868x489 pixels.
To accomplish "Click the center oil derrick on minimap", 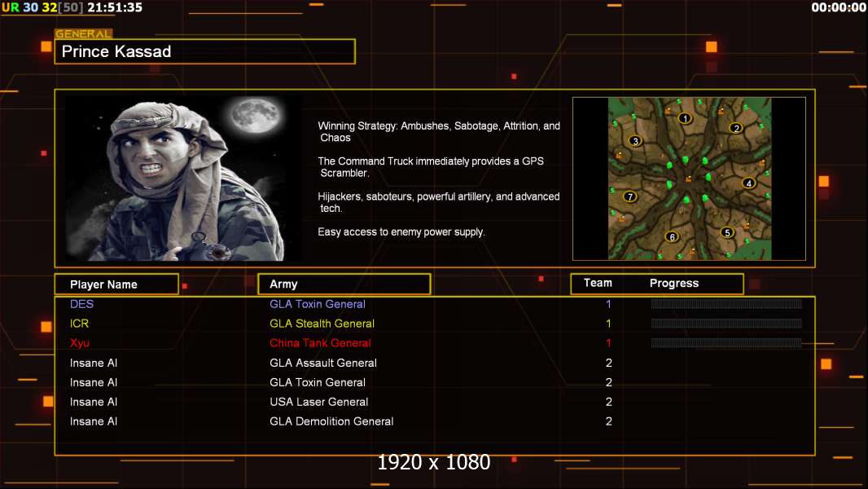I will coord(689,179).
